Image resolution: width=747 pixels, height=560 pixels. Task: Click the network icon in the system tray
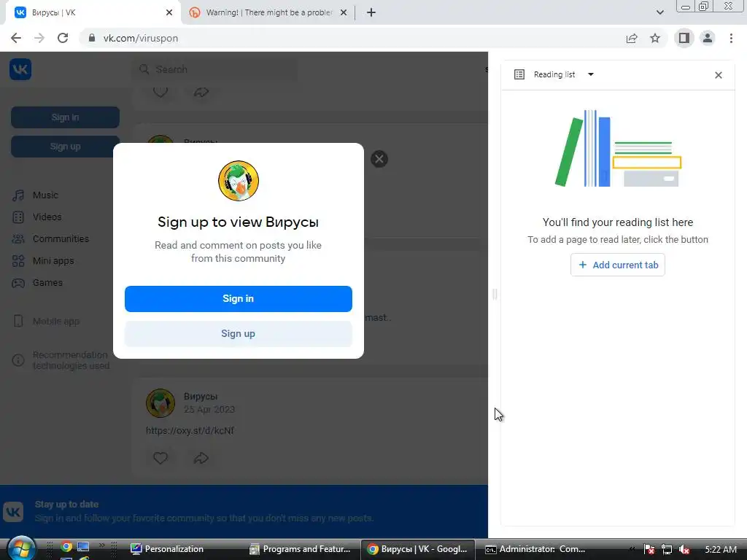point(667,550)
